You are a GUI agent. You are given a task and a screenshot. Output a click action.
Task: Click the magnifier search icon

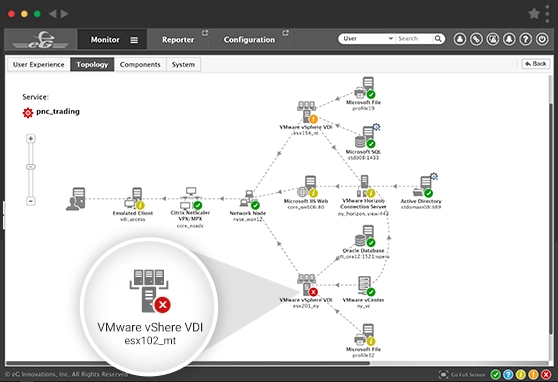pos(438,38)
